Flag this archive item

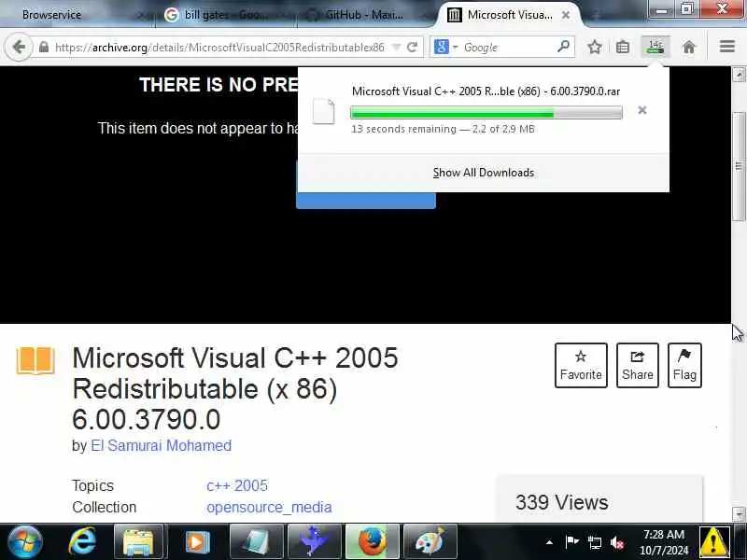click(x=684, y=365)
